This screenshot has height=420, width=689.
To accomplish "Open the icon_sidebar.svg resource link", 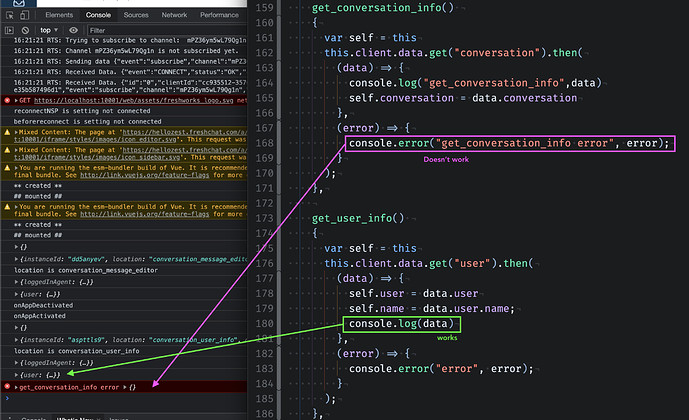I will pyautogui.click(x=97, y=157).
